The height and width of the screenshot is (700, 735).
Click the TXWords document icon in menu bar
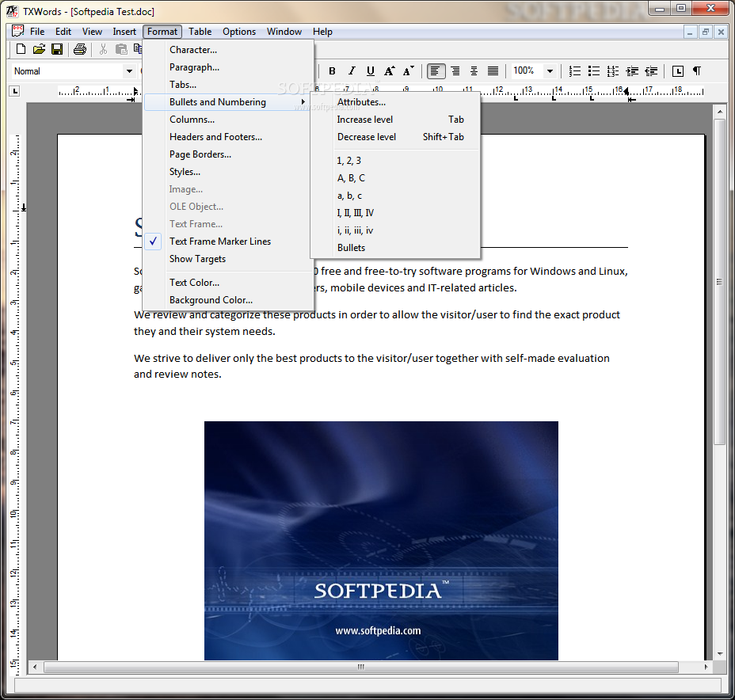[17, 31]
